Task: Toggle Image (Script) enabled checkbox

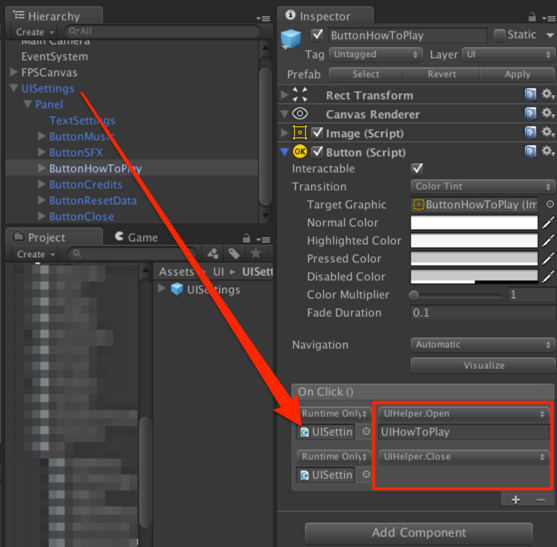Action: click(317, 133)
